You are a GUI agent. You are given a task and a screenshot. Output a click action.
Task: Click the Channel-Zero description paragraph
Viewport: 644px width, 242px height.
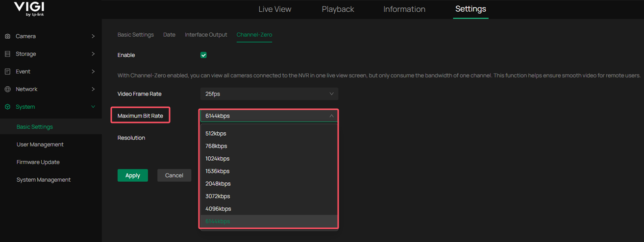(x=379, y=75)
